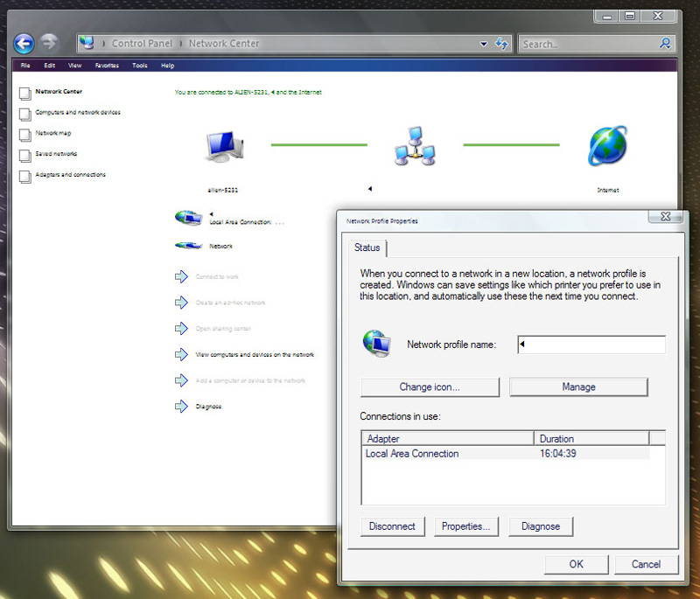Click the network profile icon in the dialog
Screen dimensions: 700x599
coord(377,344)
